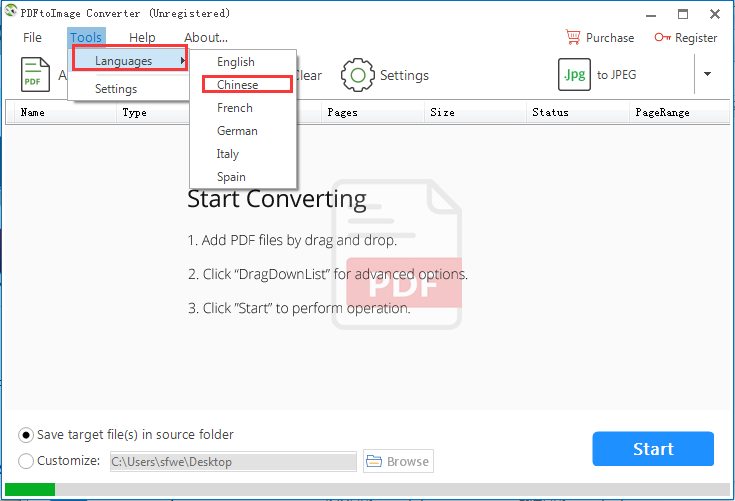Sort by the Type column header
735x501 pixels.
pos(153,112)
